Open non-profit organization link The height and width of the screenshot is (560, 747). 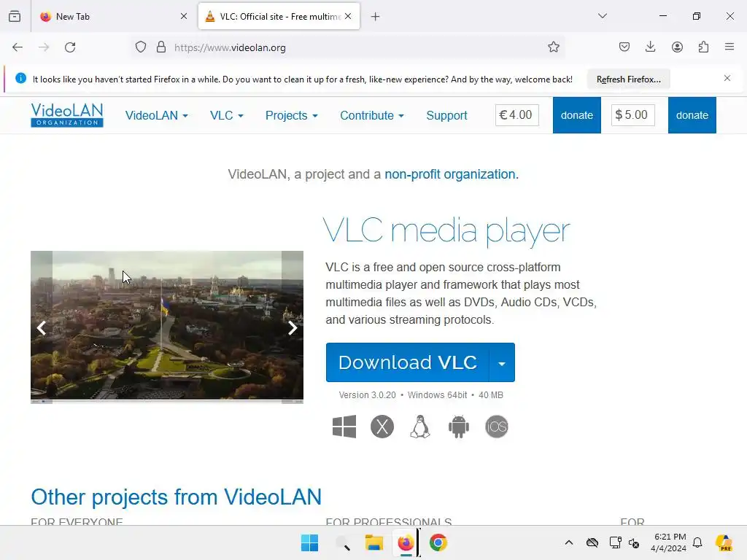(451, 174)
